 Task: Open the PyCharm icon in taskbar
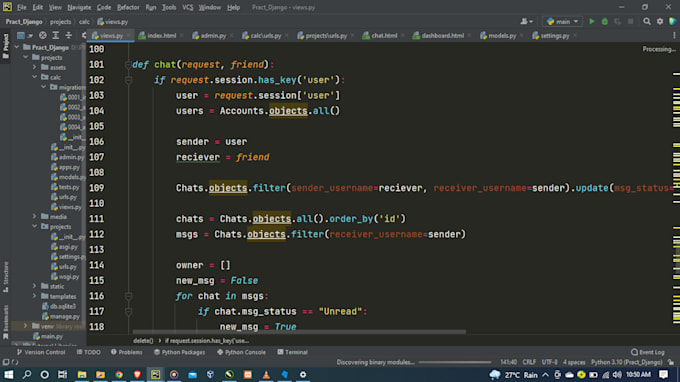click(x=155, y=375)
